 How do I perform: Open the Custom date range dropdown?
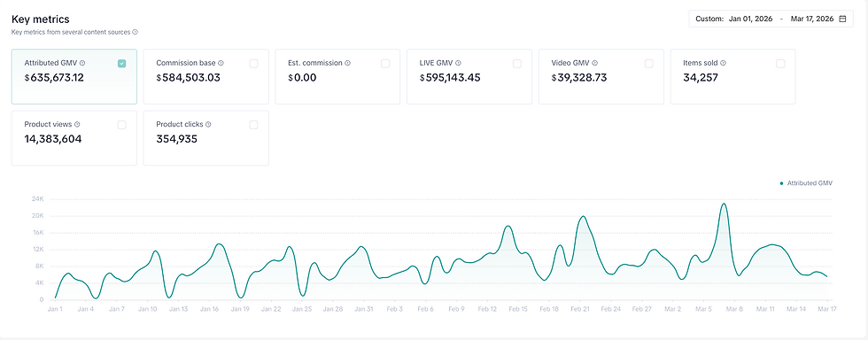pos(771,19)
